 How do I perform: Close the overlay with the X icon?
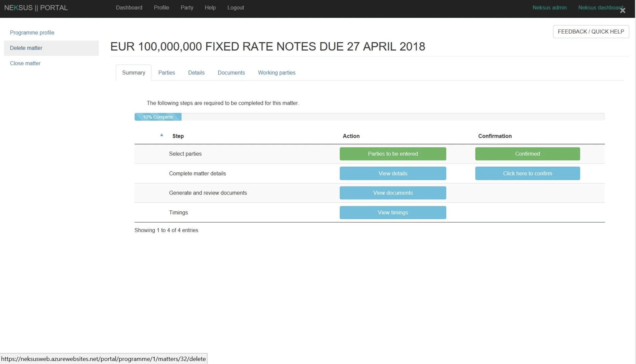coord(622,10)
